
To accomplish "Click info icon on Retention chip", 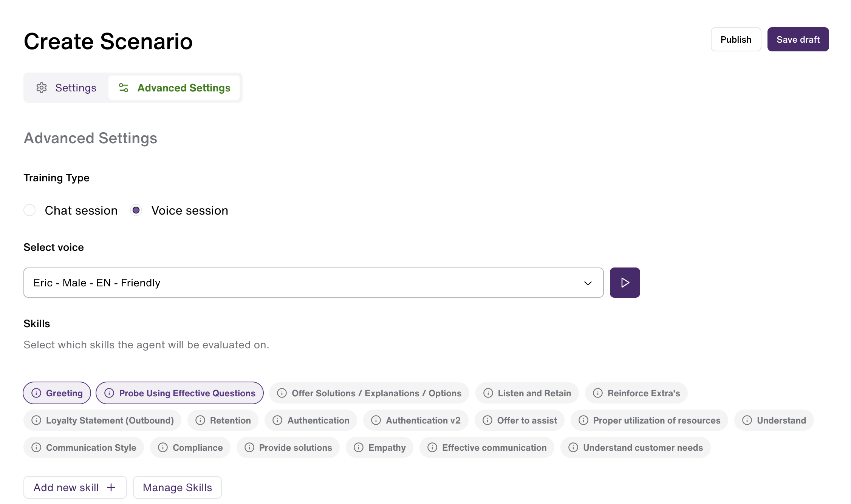I will [x=200, y=420].
